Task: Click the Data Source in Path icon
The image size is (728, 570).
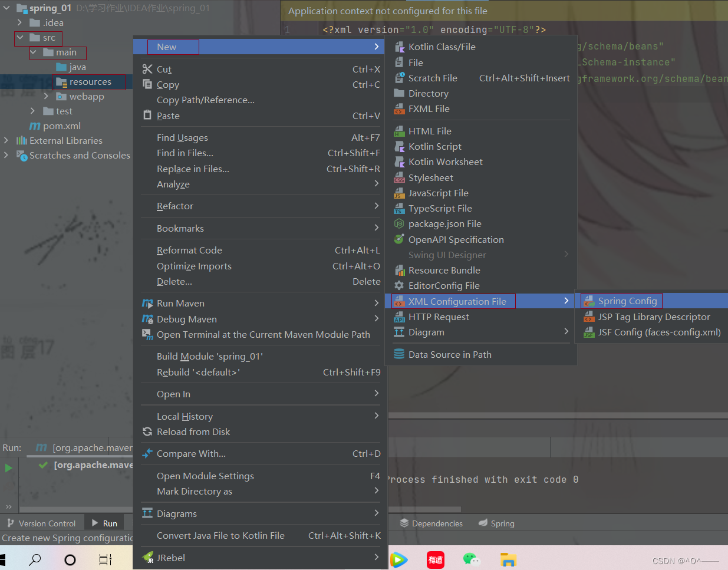Action: click(399, 354)
